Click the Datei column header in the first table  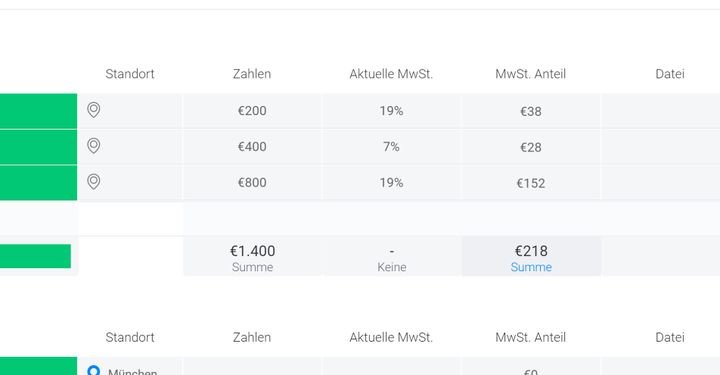pos(670,74)
